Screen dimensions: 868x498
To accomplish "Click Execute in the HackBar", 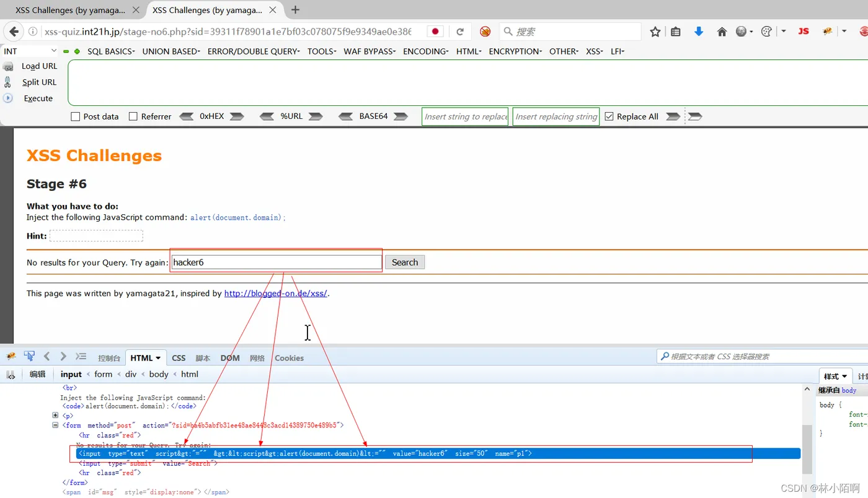I will 38,98.
